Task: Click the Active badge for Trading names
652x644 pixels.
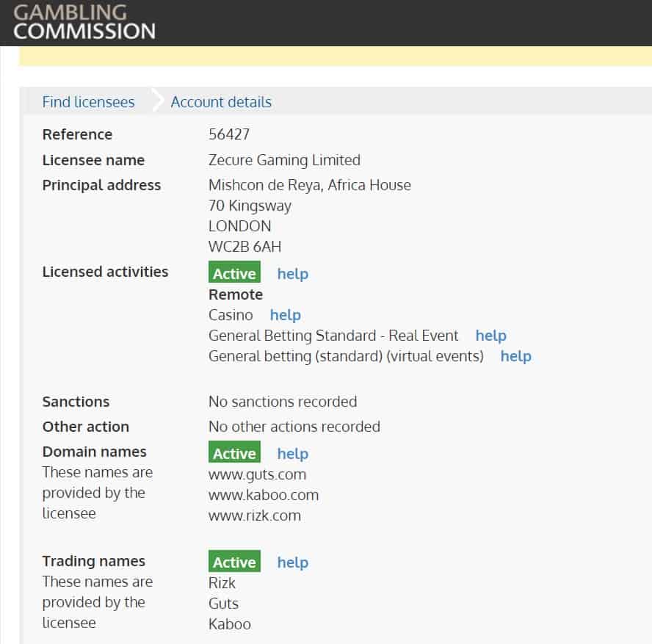Action: tap(234, 561)
